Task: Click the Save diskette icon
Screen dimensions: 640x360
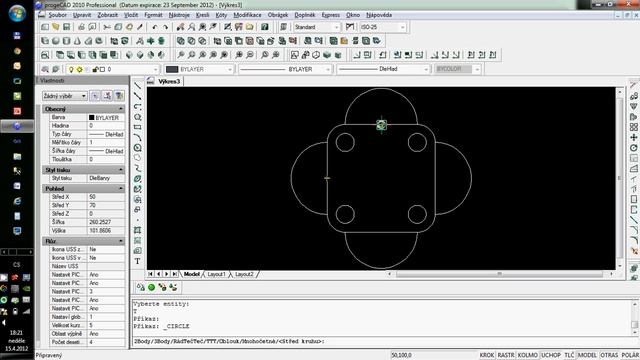Action: point(66,27)
